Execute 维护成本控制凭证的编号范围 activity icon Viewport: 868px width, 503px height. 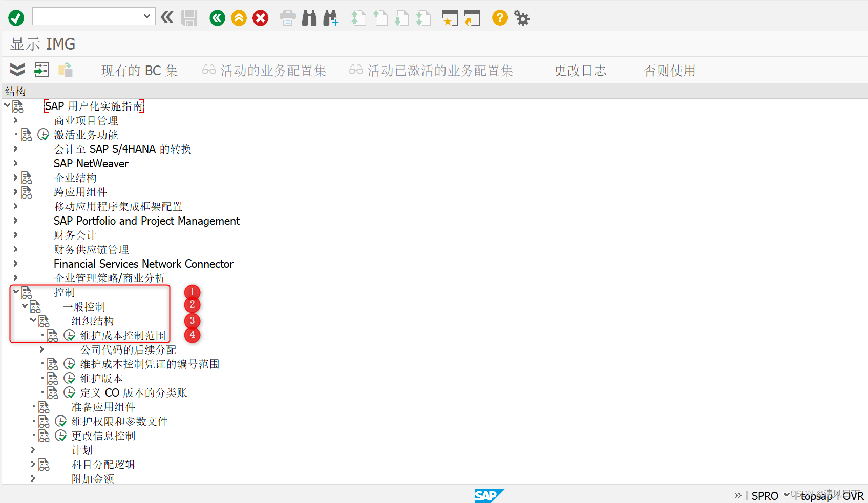pos(70,364)
